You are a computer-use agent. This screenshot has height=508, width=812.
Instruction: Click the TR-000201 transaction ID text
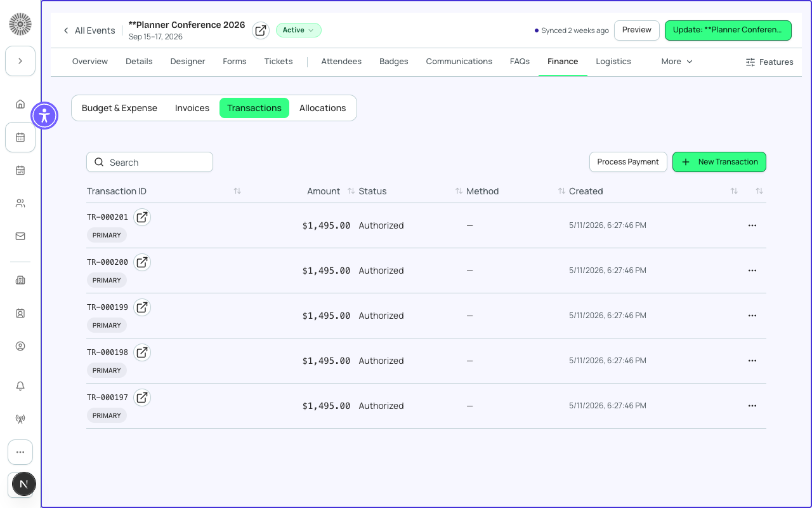[x=107, y=217]
